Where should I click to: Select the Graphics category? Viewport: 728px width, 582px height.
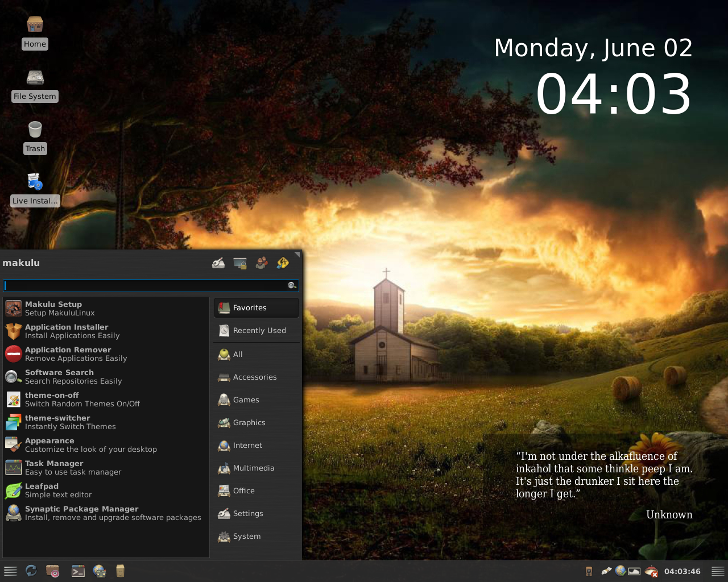coord(257,422)
